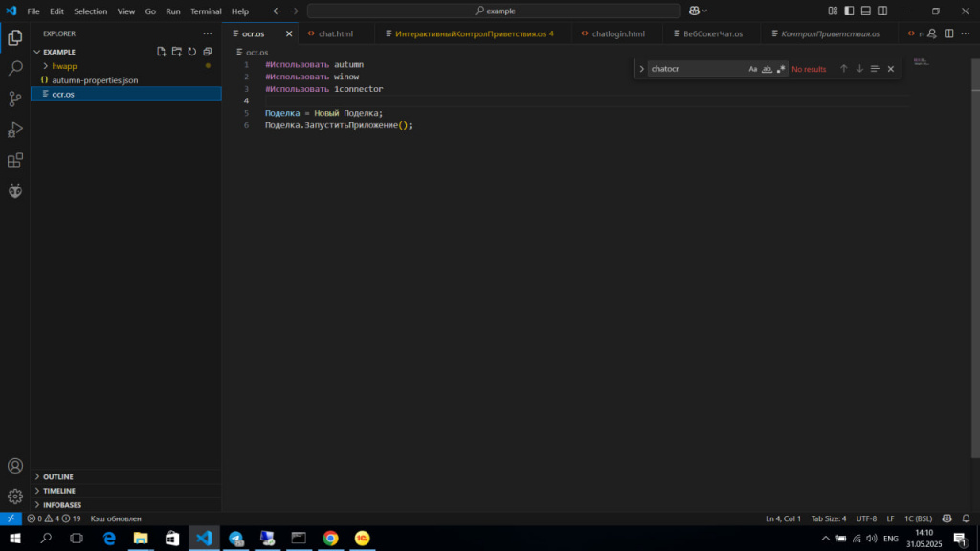980x551 pixels.
Task: Select ocr.os in Explorer tree
Action: (125, 94)
